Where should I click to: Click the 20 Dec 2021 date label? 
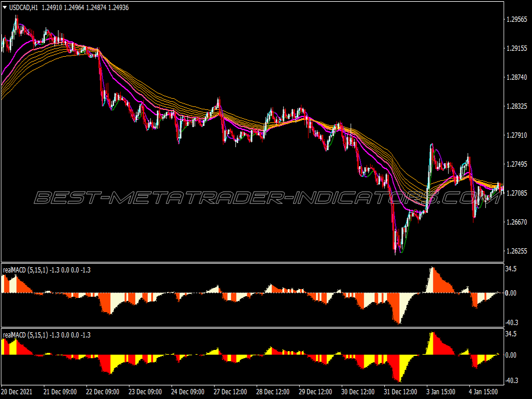tap(17, 392)
